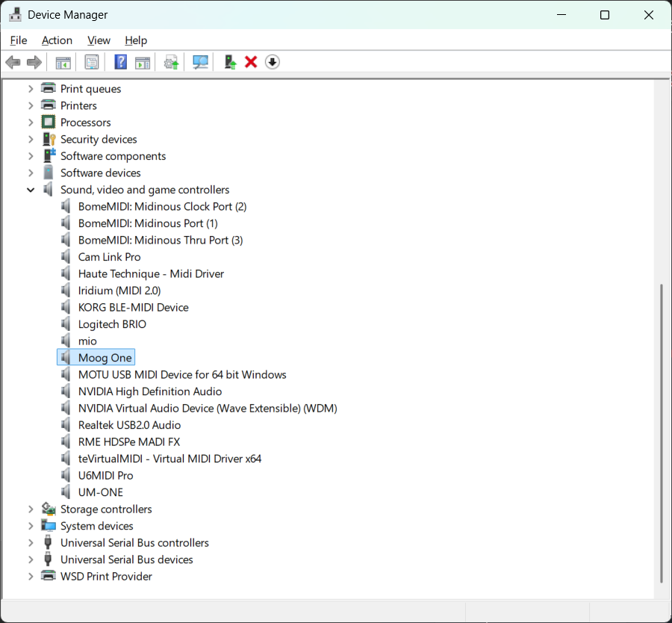Click the Print queues printer icon
This screenshot has height=623, width=672.
49,88
